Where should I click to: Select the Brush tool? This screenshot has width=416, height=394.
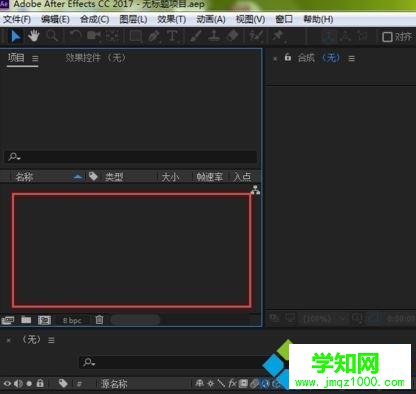coord(195,36)
